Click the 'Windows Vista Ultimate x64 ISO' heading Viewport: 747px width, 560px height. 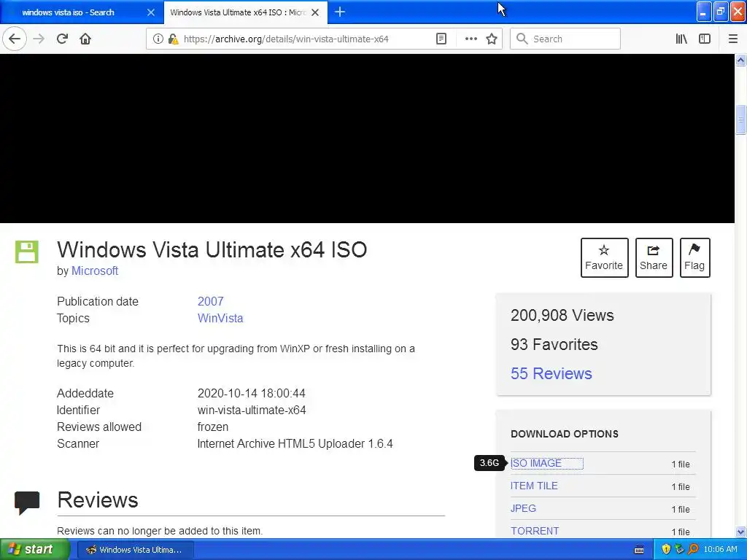(212, 249)
